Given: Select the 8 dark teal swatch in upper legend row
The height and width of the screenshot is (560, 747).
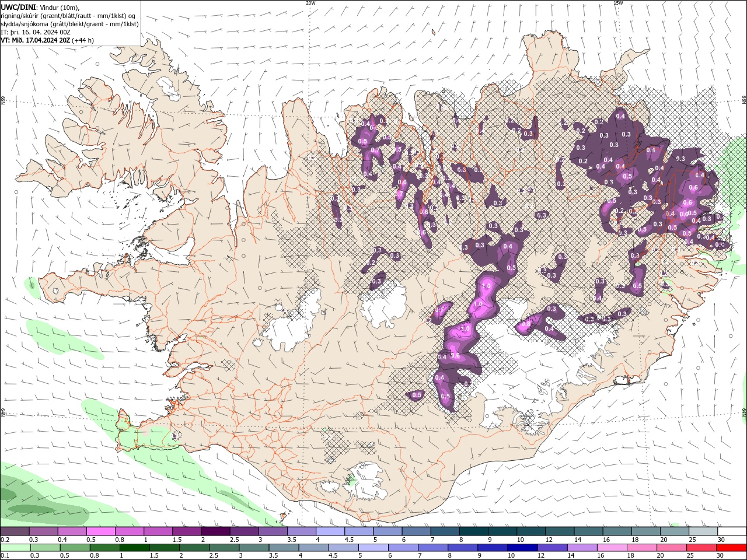Looking at the screenshot, I should 474,531.
